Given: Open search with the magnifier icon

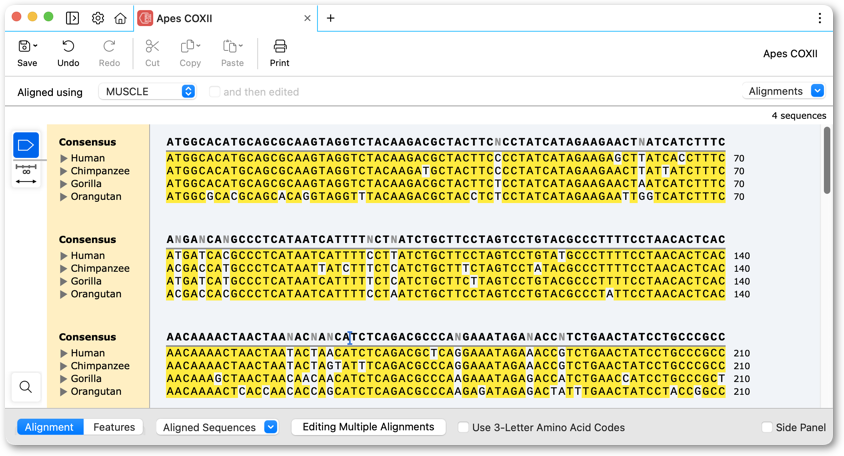Looking at the screenshot, I should (26, 387).
